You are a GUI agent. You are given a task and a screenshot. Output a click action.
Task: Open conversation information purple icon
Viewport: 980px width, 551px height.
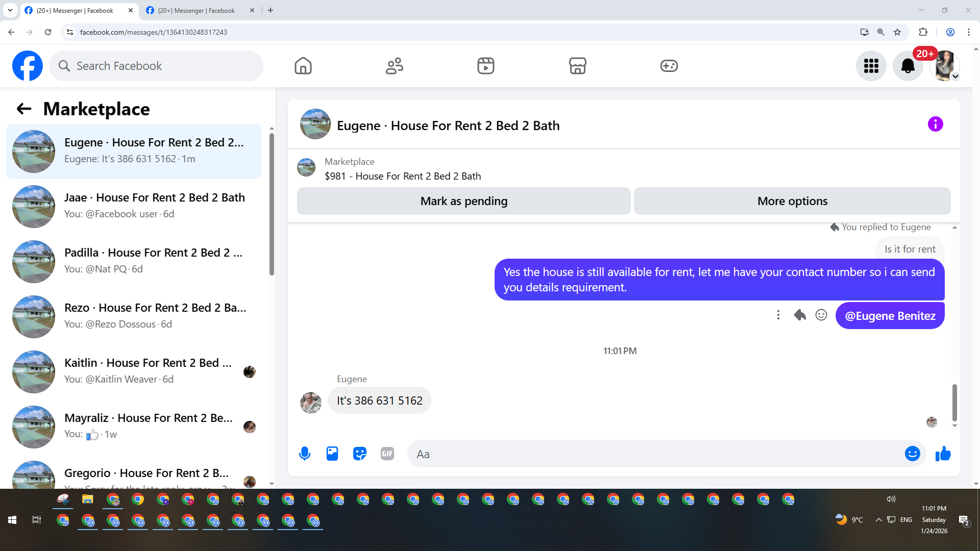pos(935,124)
